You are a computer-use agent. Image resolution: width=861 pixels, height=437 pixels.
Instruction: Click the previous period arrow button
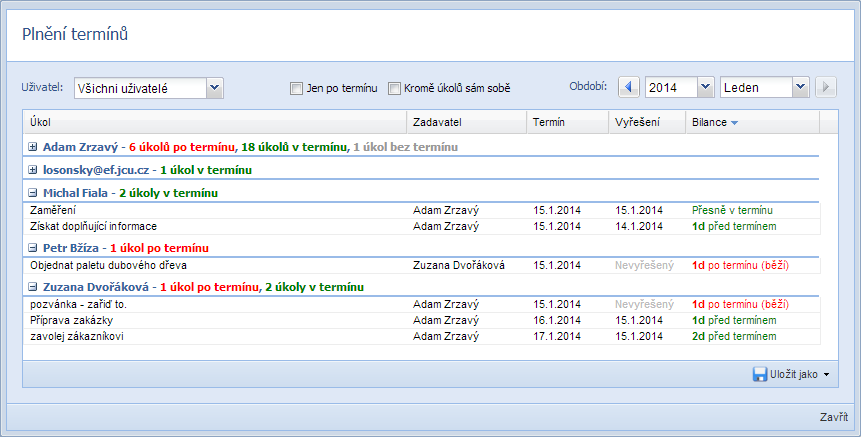click(629, 87)
